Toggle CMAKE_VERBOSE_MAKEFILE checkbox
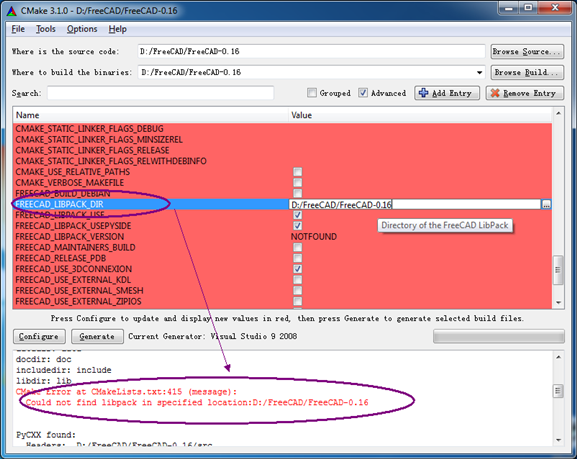Screen dimensions: 577x459 click(x=297, y=183)
